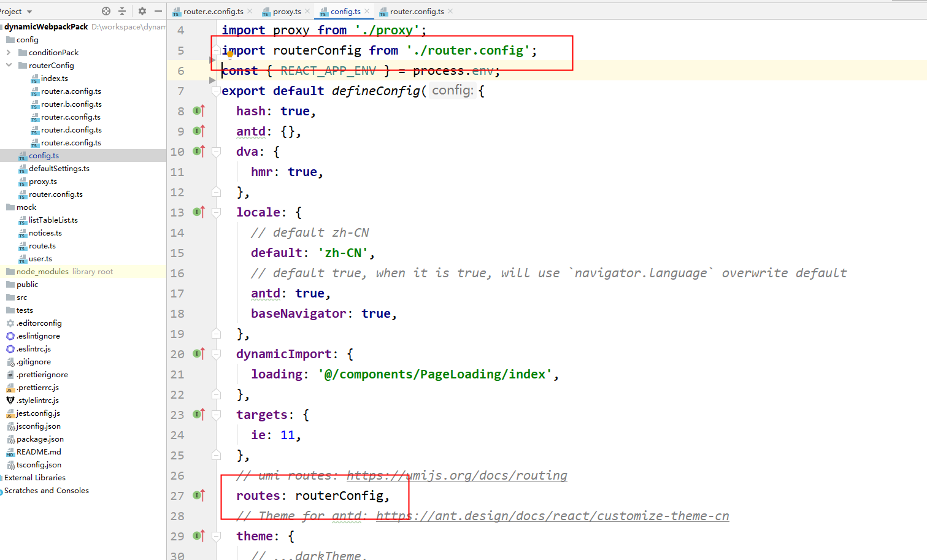Viewport: 927px width, 560px height.
Task: Select Scratches and Consoles node
Action: pos(46,491)
